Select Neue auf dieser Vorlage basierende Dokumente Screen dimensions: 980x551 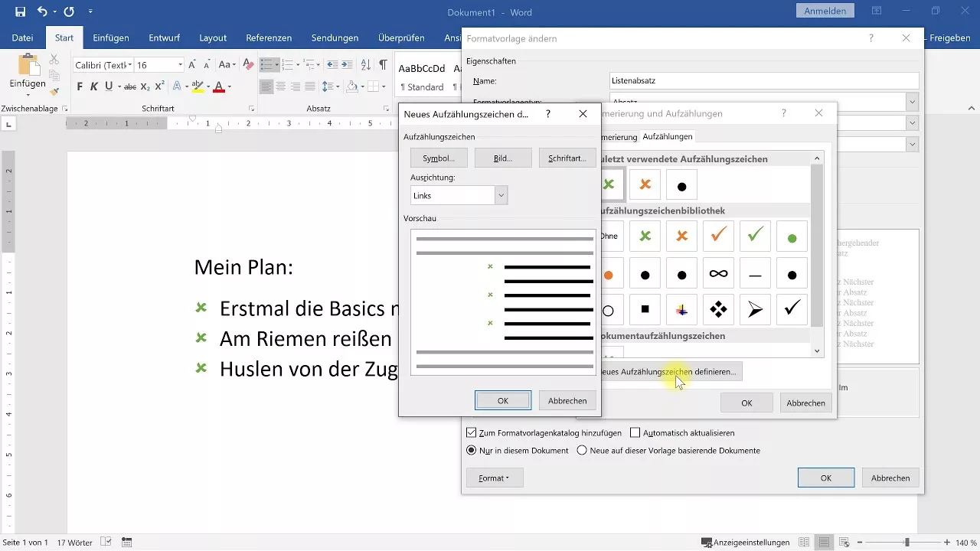(x=582, y=450)
